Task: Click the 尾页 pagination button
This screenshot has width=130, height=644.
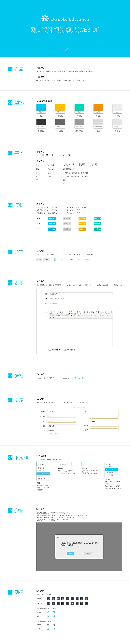Action: (79, 260)
